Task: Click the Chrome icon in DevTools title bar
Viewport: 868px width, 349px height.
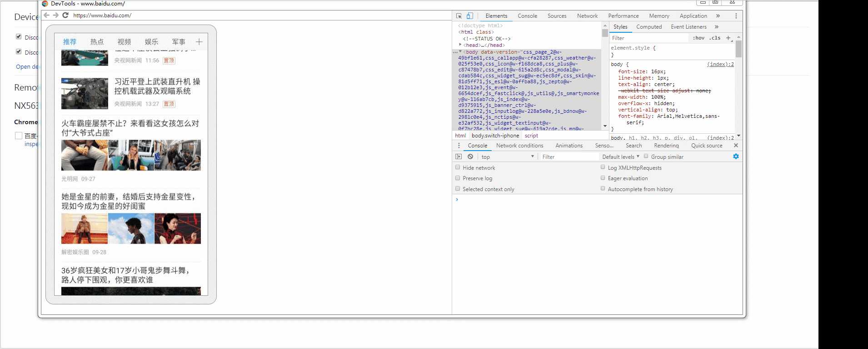Action: pos(45,3)
